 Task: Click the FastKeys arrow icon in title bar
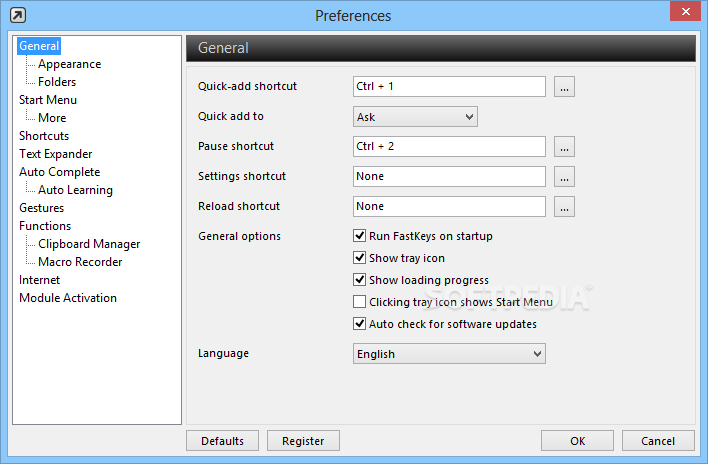pyautogui.click(x=18, y=15)
